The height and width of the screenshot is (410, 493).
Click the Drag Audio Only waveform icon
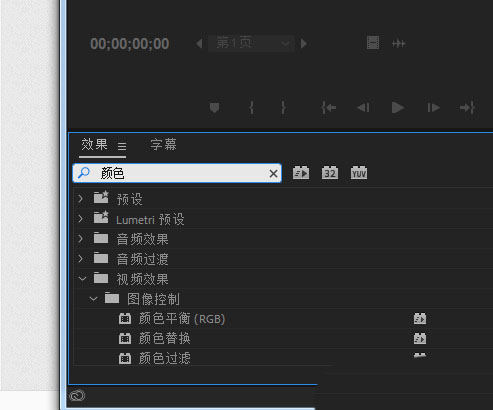399,44
